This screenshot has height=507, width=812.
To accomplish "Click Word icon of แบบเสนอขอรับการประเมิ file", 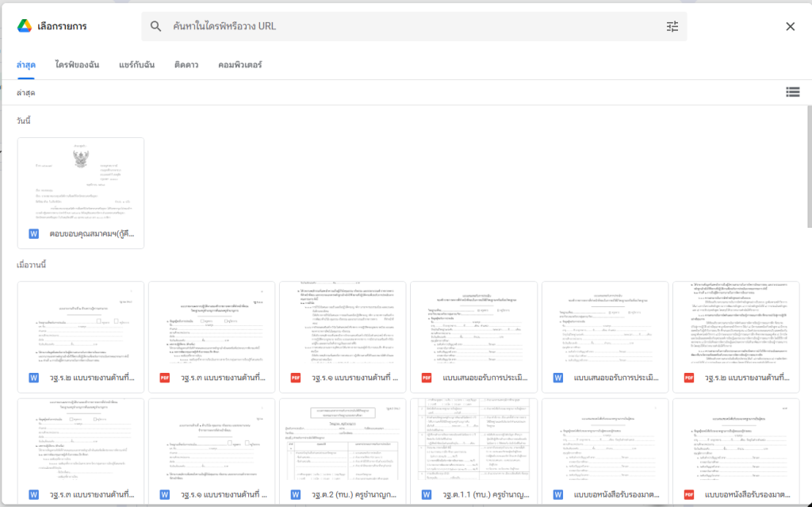I will click(x=557, y=378).
